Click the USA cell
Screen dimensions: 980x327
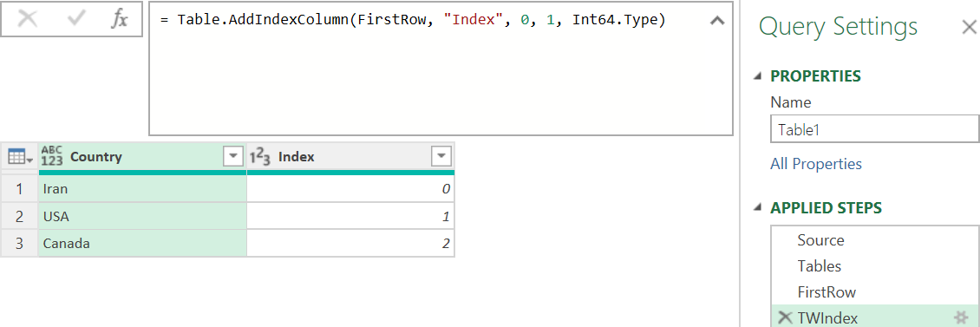coord(142,216)
